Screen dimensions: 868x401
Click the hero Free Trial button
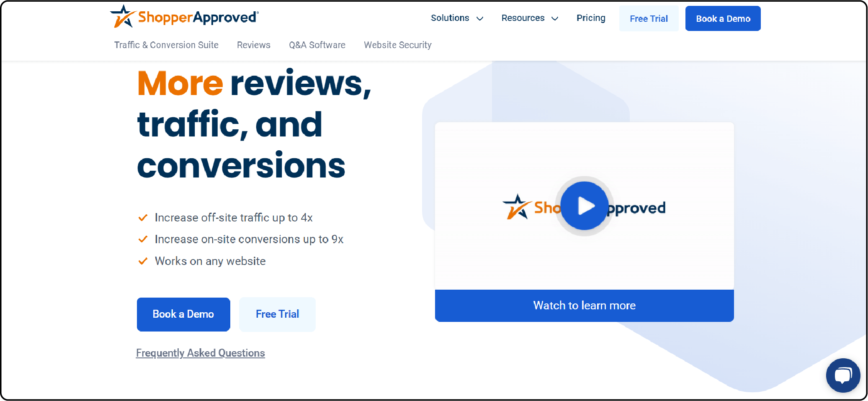click(x=277, y=314)
